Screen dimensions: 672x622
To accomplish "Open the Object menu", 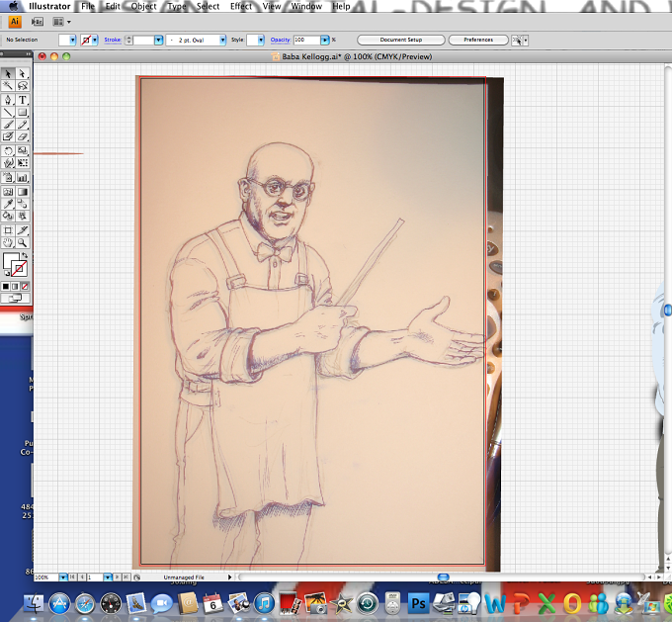I will pos(143,6).
